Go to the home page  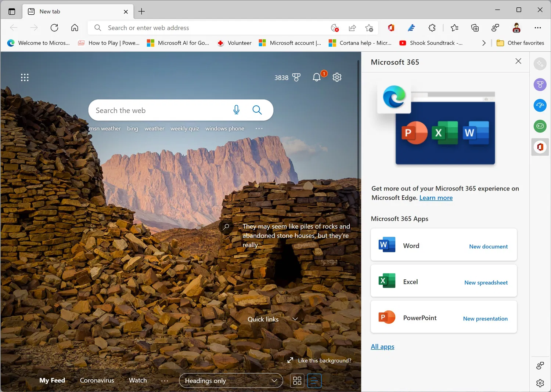75,28
